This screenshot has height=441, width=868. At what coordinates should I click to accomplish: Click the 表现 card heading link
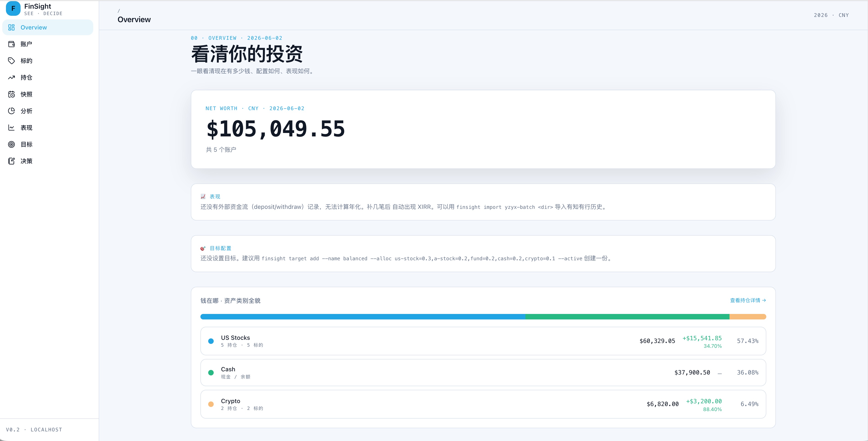215,197
